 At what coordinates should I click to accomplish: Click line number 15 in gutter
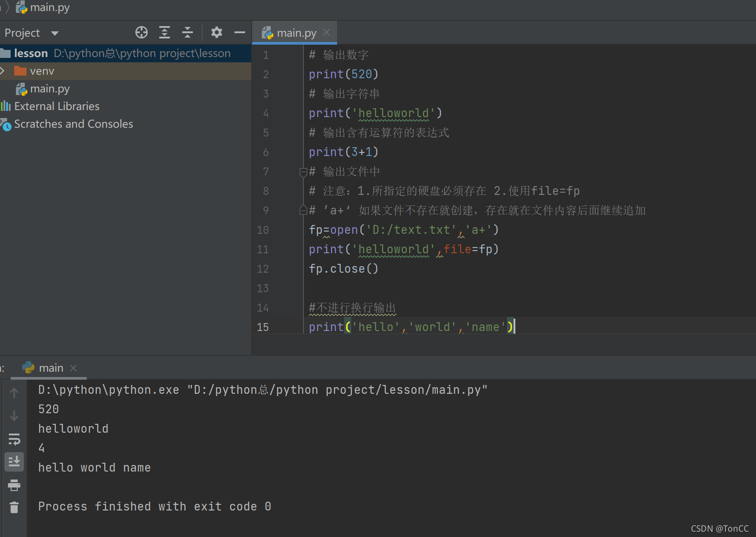(x=263, y=327)
